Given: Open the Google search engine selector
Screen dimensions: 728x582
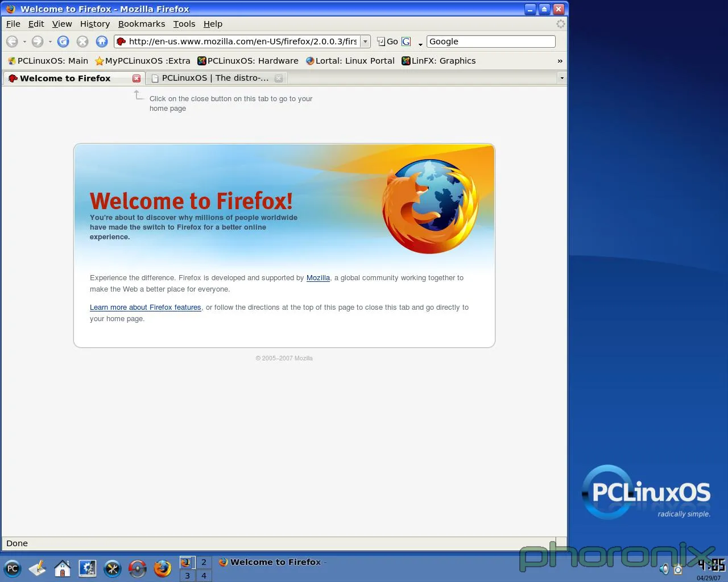Looking at the screenshot, I should click(x=412, y=41).
